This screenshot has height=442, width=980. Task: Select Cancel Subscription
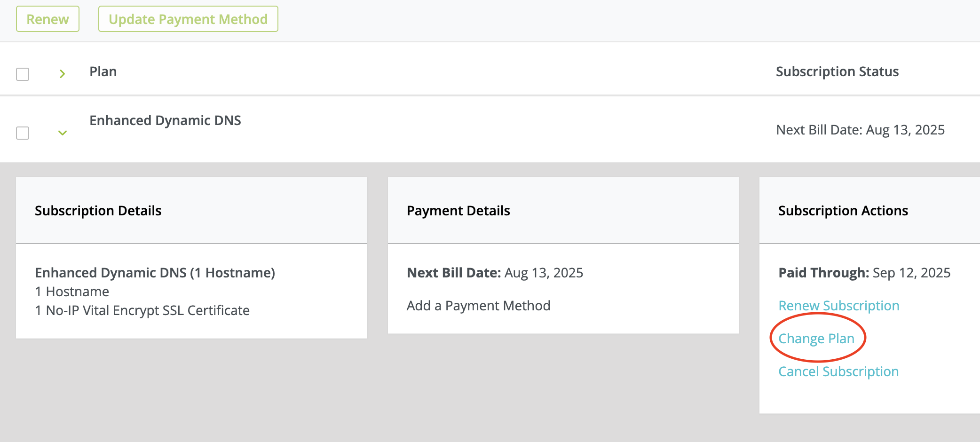838,371
